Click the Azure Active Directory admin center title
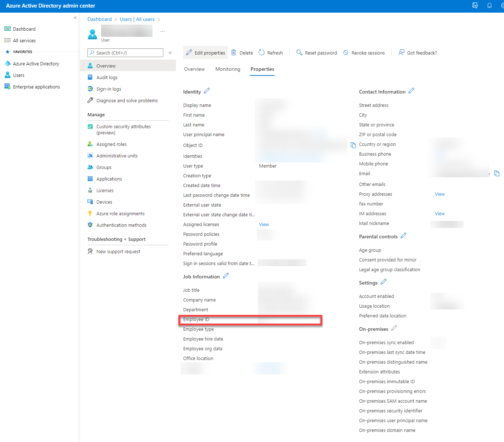The width and height of the screenshot is (504, 442). pyautogui.click(x=51, y=6)
